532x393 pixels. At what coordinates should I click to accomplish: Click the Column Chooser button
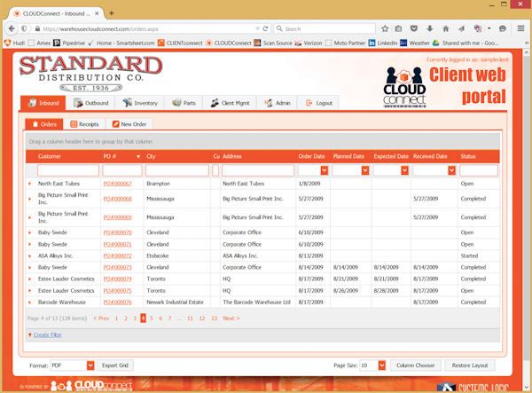(415, 365)
